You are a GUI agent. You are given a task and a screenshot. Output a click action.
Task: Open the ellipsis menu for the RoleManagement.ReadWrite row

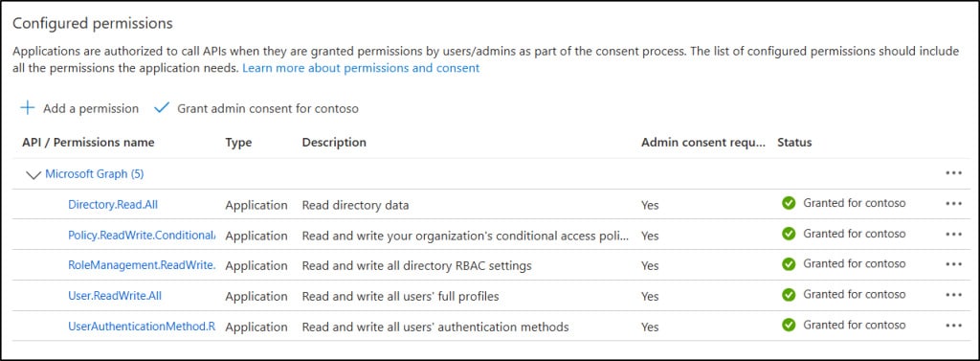click(x=954, y=264)
